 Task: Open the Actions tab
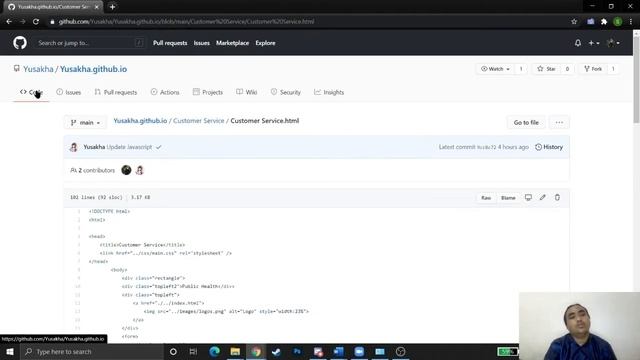tap(165, 92)
